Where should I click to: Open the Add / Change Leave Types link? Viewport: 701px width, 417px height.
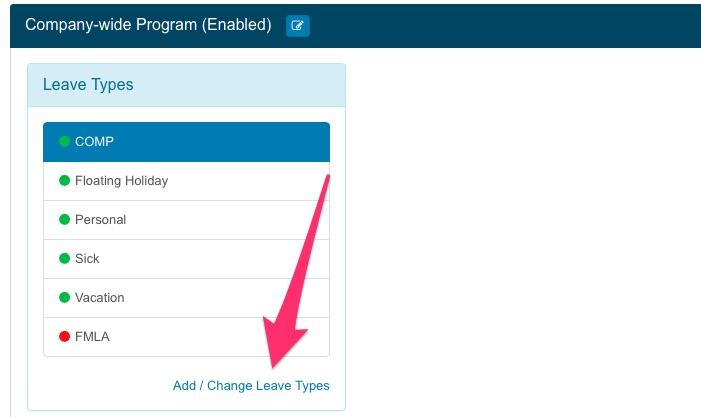point(251,386)
